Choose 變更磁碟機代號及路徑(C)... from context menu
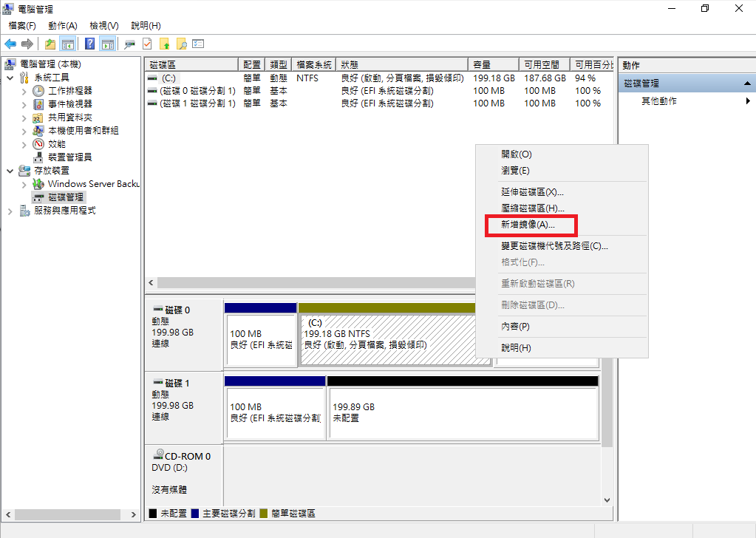 (562, 246)
